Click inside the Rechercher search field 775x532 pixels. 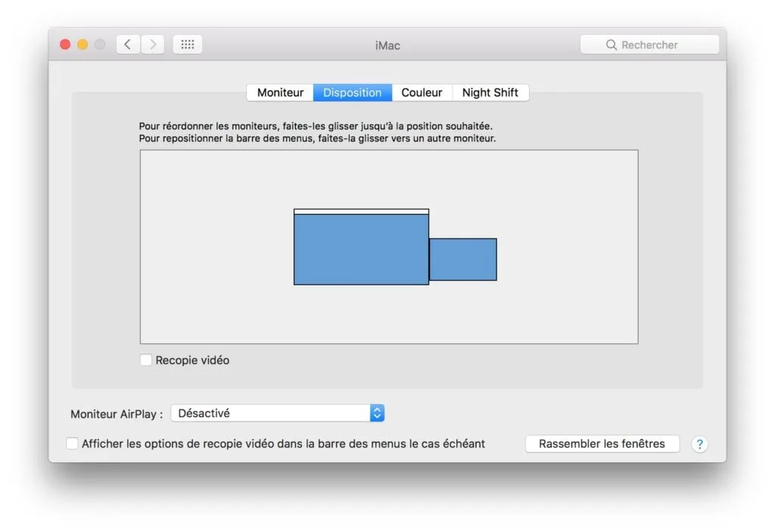pos(651,45)
